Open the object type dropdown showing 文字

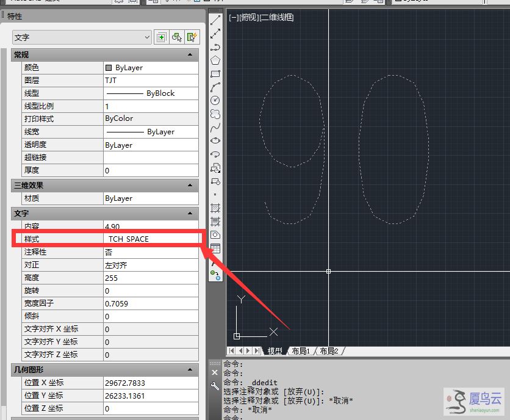pos(82,37)
